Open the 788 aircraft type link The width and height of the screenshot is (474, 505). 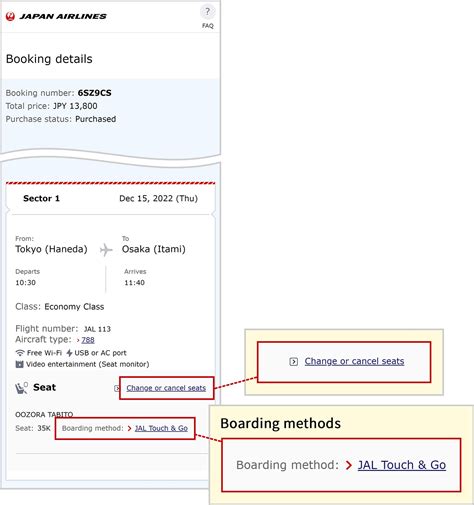pyautogui.click(x=88, y=340)
